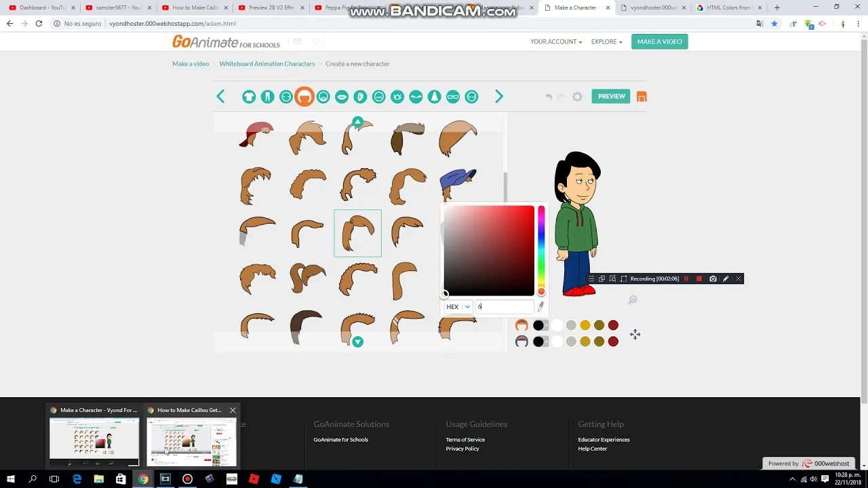
Task: Choose the dark red swatch in first row
Action: pyautogui.click(x=613, y=325)
